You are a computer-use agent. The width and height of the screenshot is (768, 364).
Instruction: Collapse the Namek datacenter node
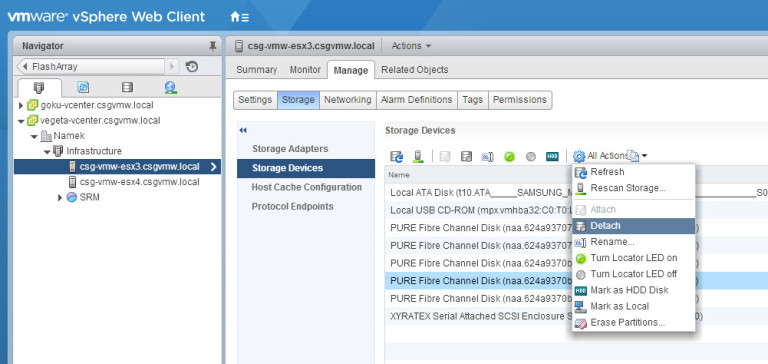[x=34, y=136]
